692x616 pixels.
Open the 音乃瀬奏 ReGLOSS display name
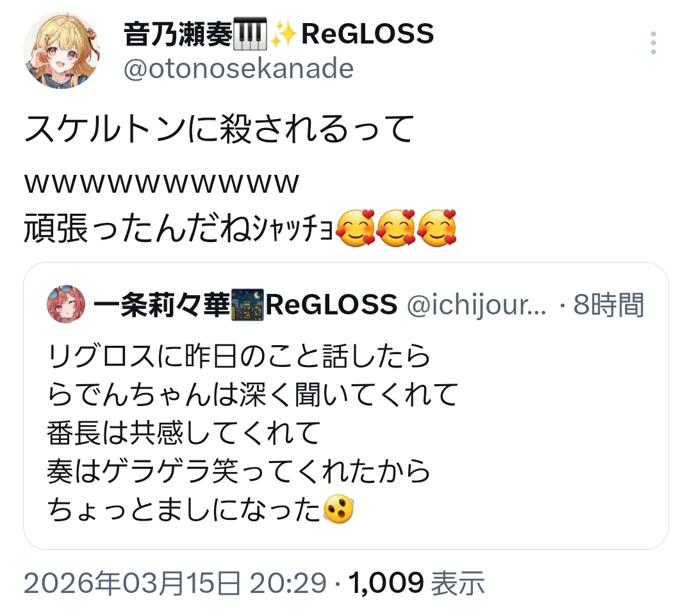click(279, 34)
